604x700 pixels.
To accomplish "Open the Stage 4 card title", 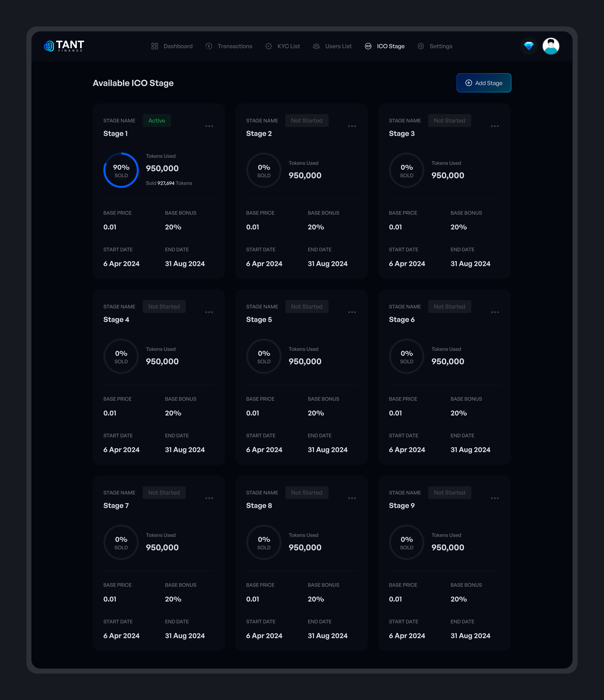I will (116, 319).
